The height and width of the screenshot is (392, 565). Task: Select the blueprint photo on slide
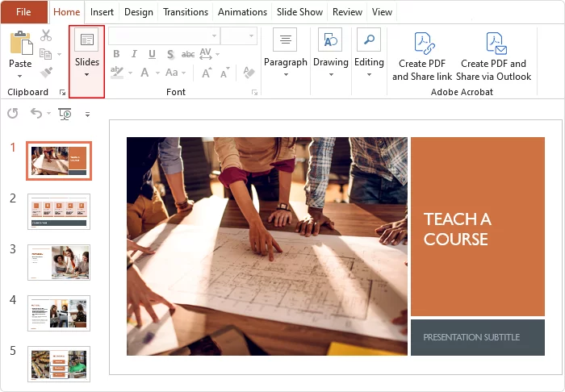pos(267,246)
